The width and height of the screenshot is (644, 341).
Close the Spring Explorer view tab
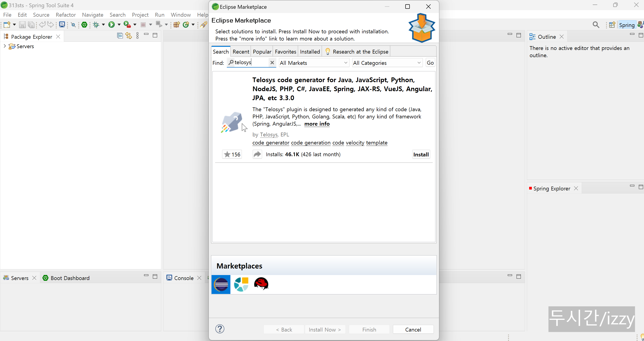(576, 188)
